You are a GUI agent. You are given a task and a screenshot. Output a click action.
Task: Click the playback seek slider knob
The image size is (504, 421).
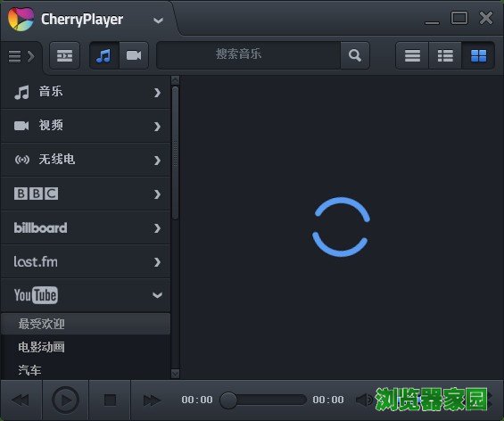click(x=228, y=400)
